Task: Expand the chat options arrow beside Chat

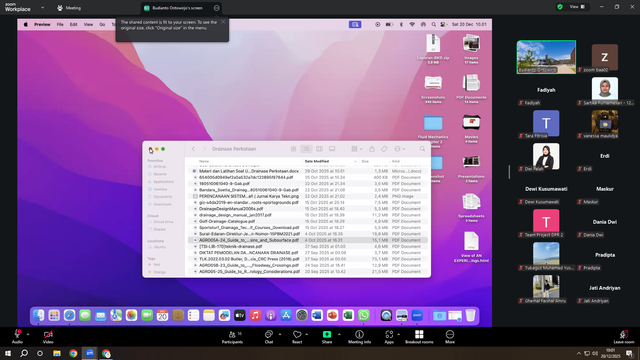Action: coord(280,334)
